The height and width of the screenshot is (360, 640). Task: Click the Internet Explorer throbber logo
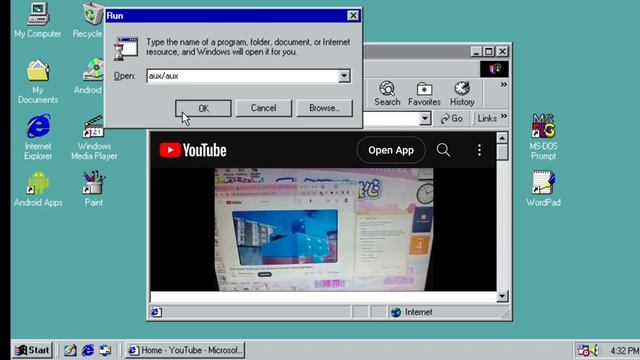(x=494, y=69)
